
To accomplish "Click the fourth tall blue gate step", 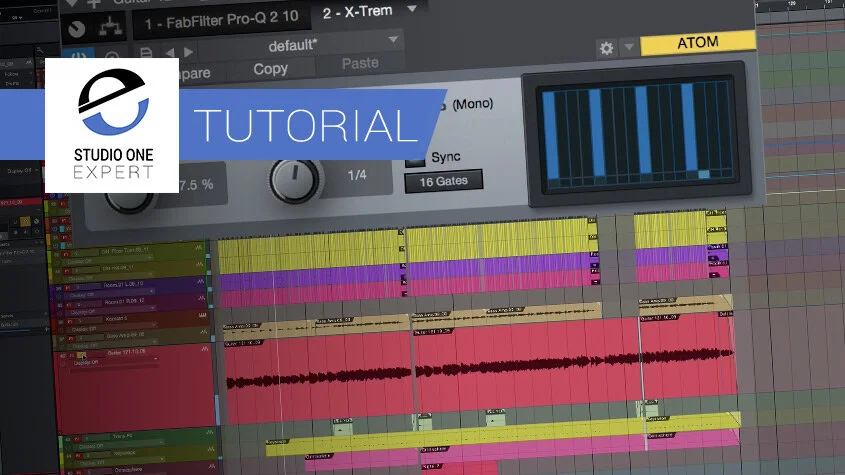I will (688, 128).
